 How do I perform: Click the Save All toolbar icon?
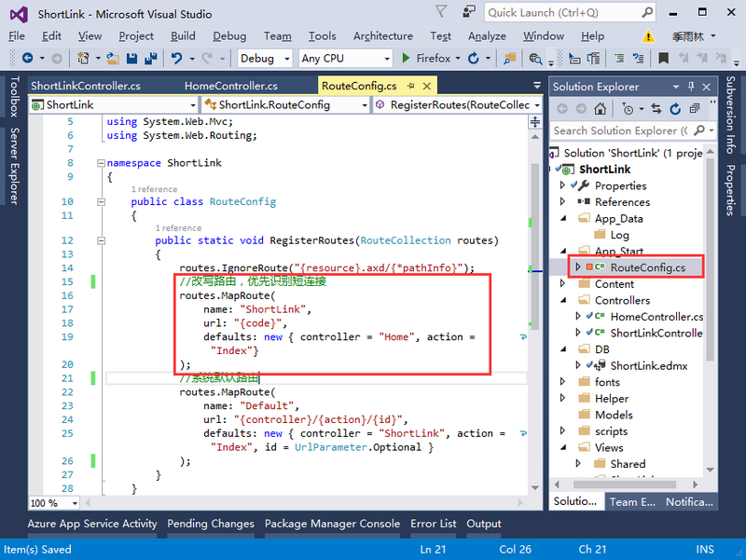pos(151,58)
